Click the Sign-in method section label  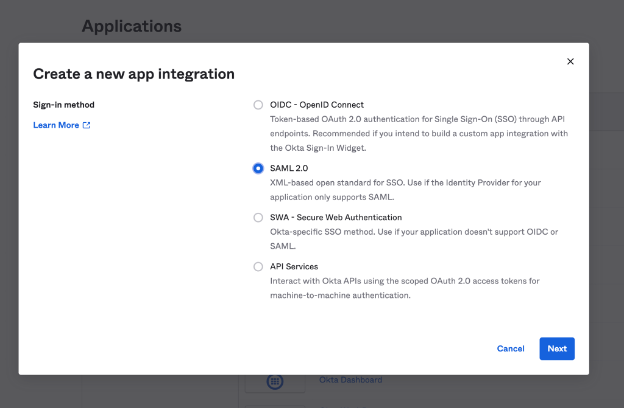70,104
